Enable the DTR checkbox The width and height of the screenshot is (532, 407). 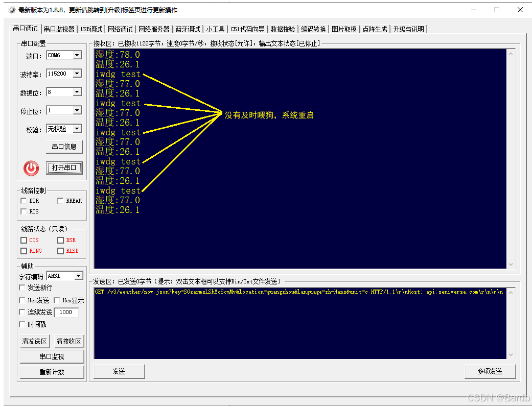coord(24,201)
